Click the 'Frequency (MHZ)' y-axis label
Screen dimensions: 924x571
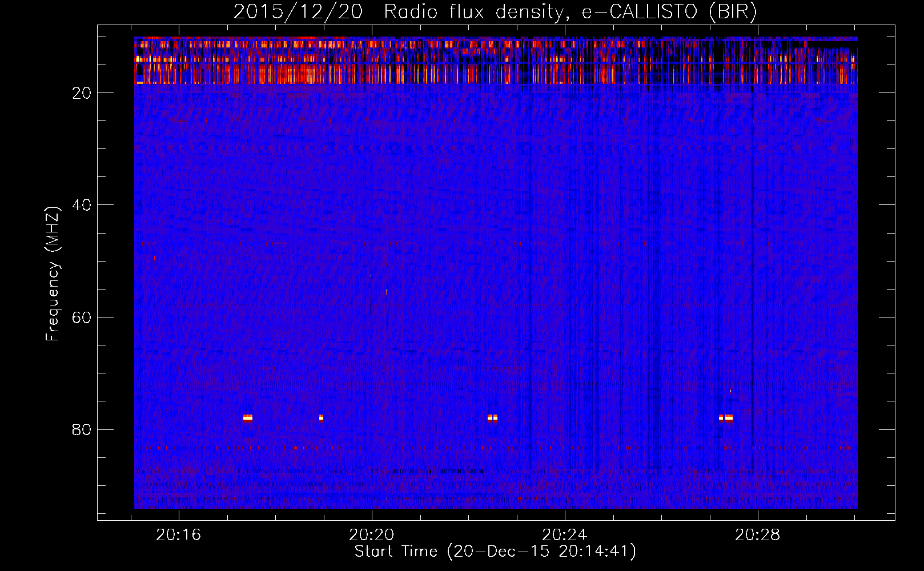pos(53,274)
